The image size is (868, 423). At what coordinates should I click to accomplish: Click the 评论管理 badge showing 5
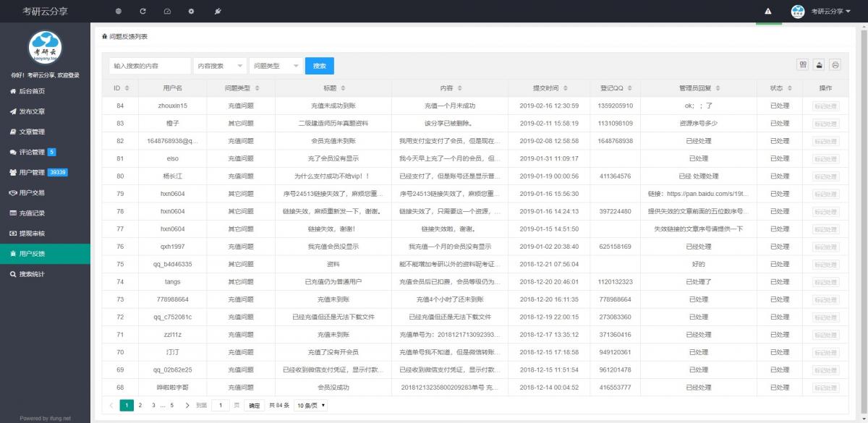click(x=51, y=152)
